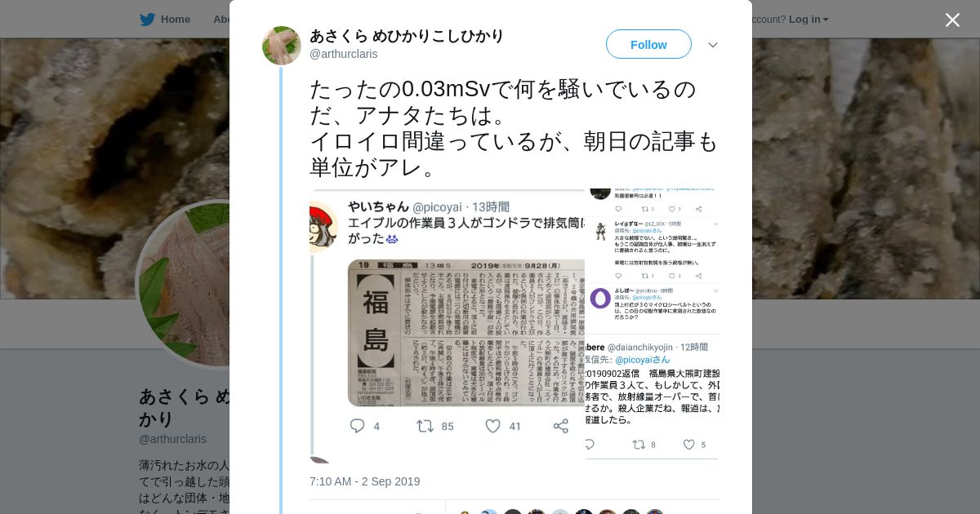This screenshot has height=514, width=980.
Task: Open the tweet timestamp 7:10 AM link
Action: point(364,481)
